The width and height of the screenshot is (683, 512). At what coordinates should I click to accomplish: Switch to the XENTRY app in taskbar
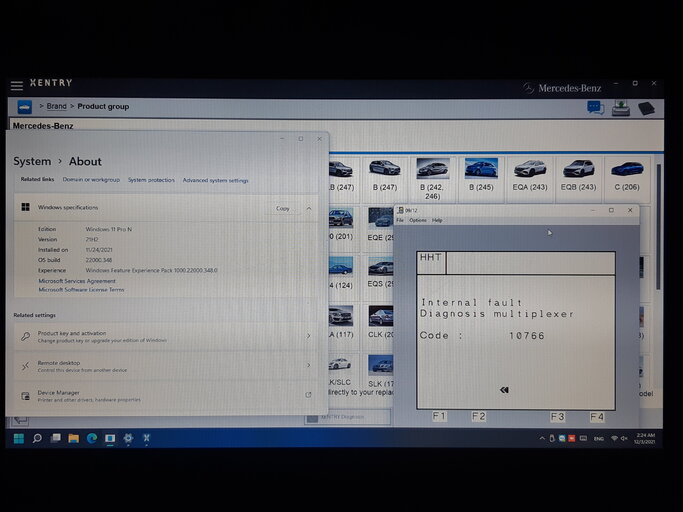[x=146, y=438]
